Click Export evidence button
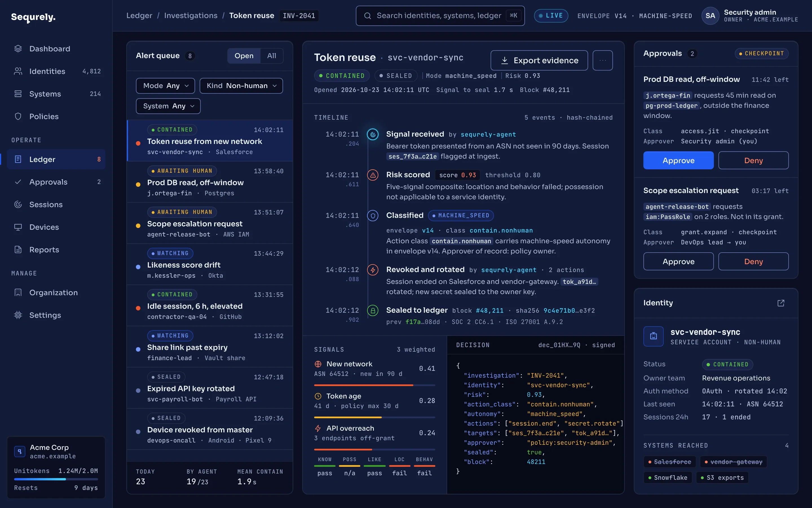 tap(539, 60)
